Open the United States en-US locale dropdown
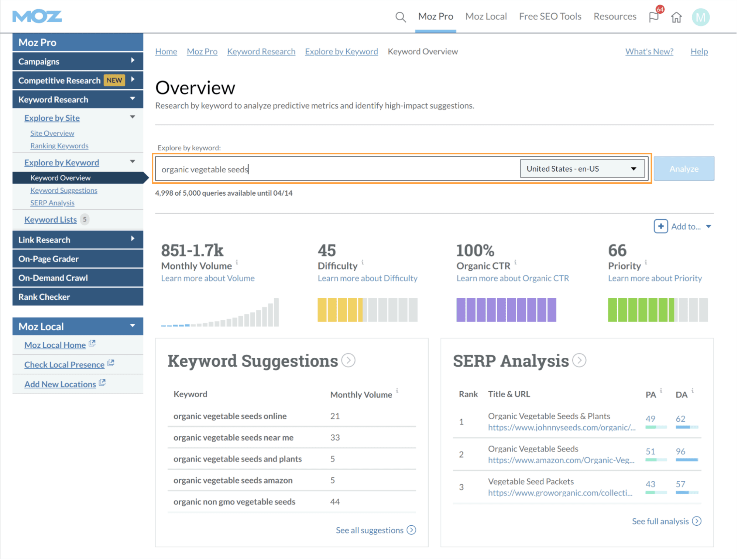 click(x=582, y=169)
